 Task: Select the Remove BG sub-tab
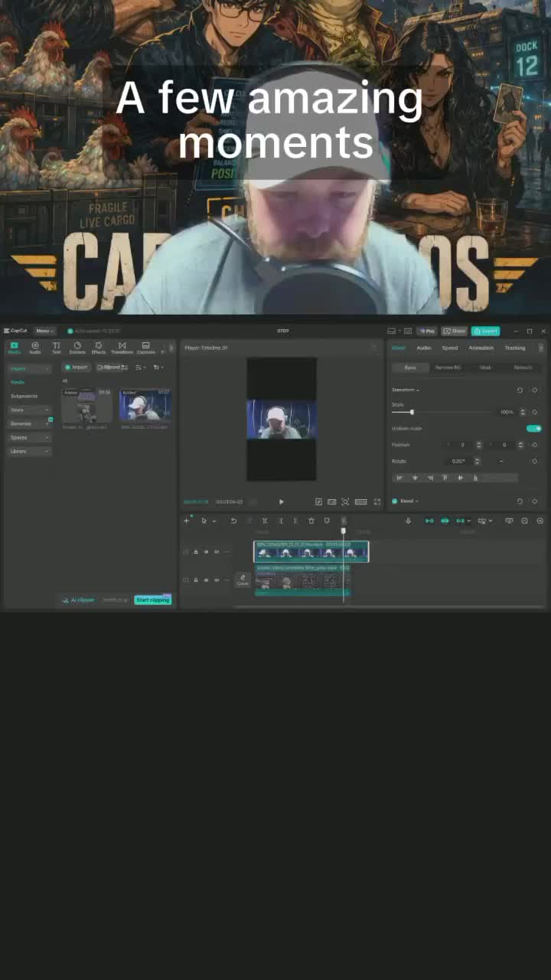(448, 367)
